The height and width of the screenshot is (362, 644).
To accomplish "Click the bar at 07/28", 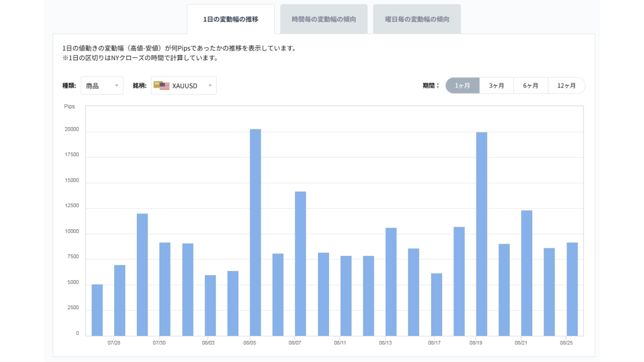I will click(120, 300).
